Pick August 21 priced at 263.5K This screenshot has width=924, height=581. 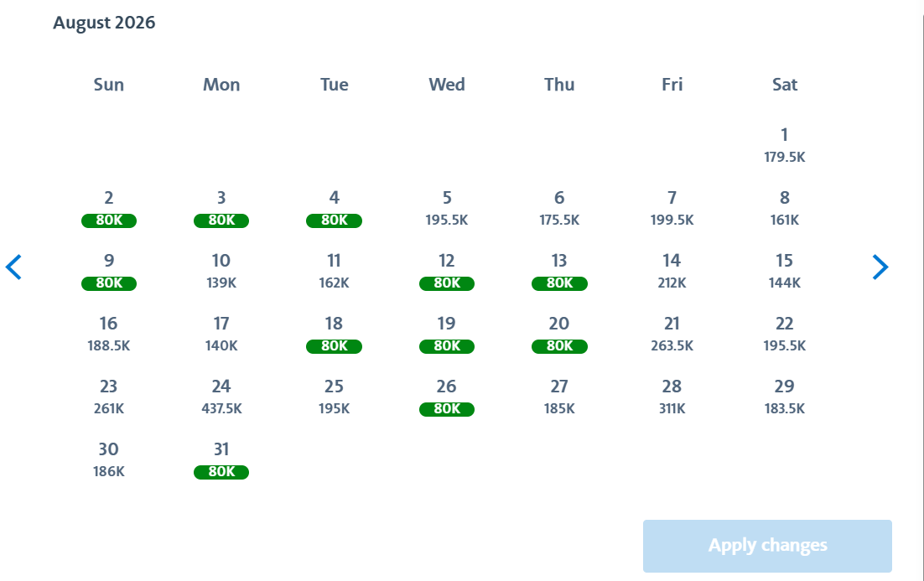[x=672, y=334]
